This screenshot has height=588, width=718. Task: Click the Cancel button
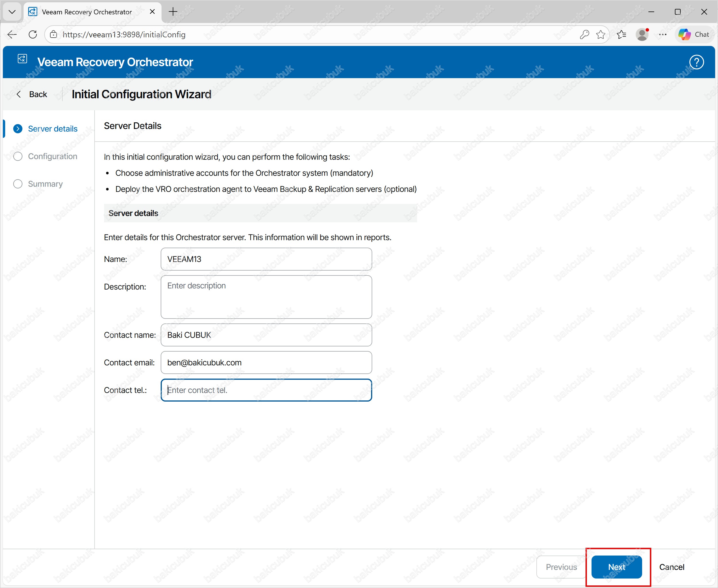coord(671,567)
